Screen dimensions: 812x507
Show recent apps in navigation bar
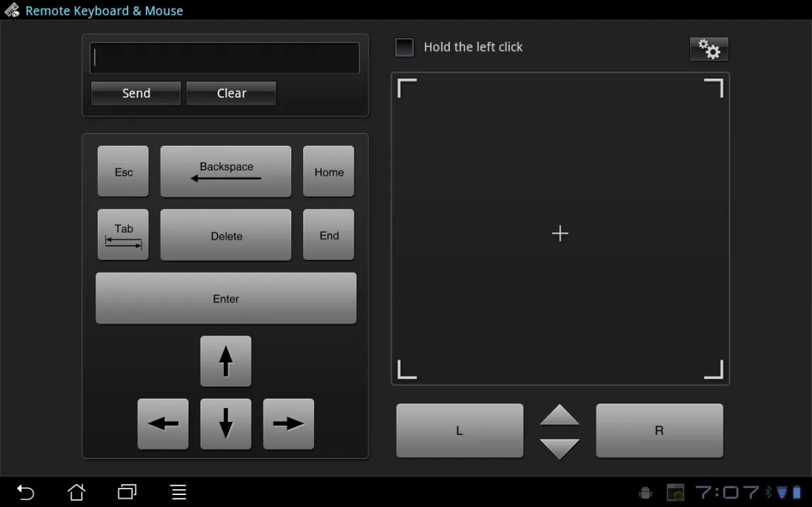128,492
